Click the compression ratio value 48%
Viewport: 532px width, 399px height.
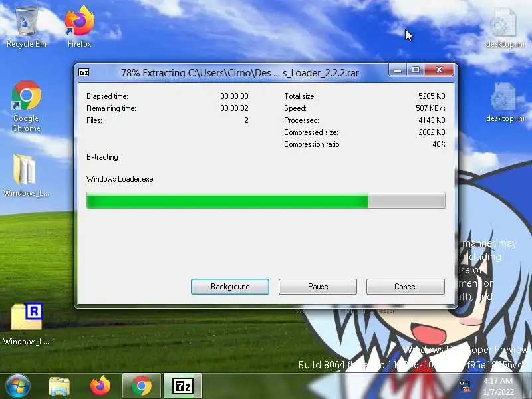pyautogui.click(x=439, y=144)
